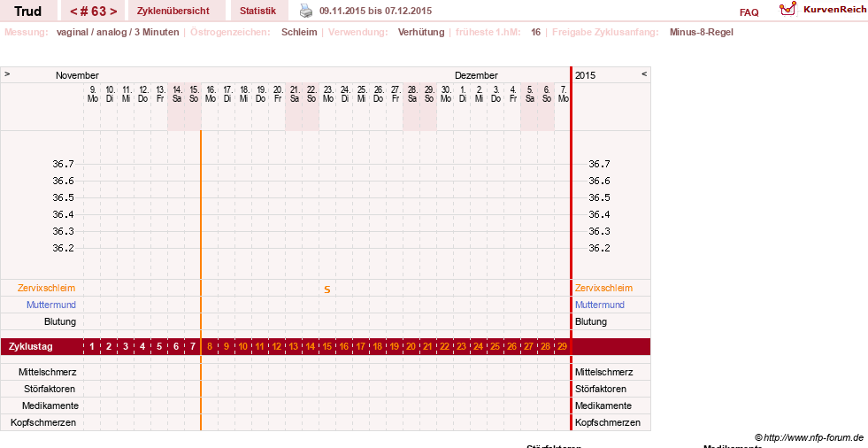Click the Zyklustag header label
The width and height of the screenshot is (868, 448).
30,347
